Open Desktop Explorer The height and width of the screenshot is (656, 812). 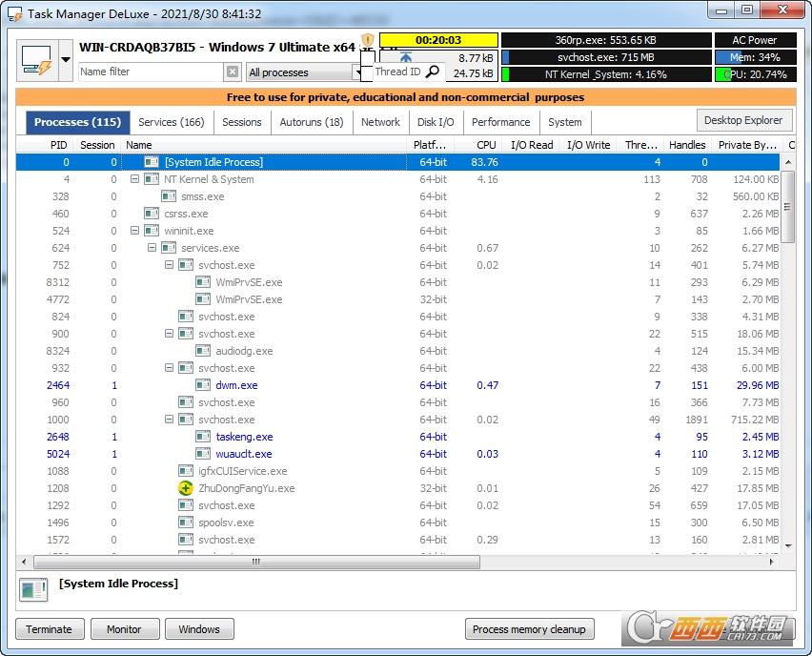[x=743, y=120]
